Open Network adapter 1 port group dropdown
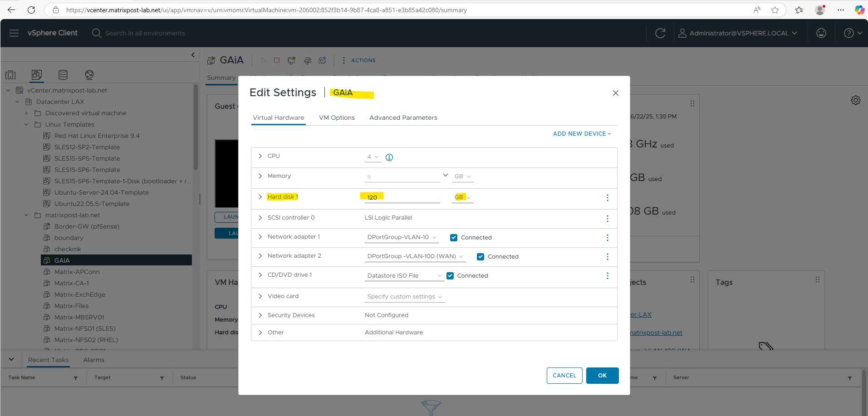Viewport: 868px width, 416px height. point(402,237)
